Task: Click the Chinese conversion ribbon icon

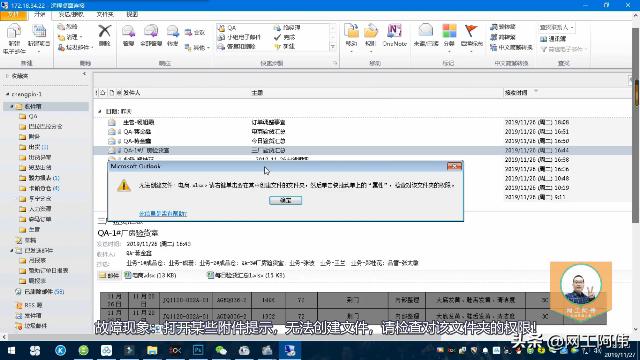Action: 493,48
